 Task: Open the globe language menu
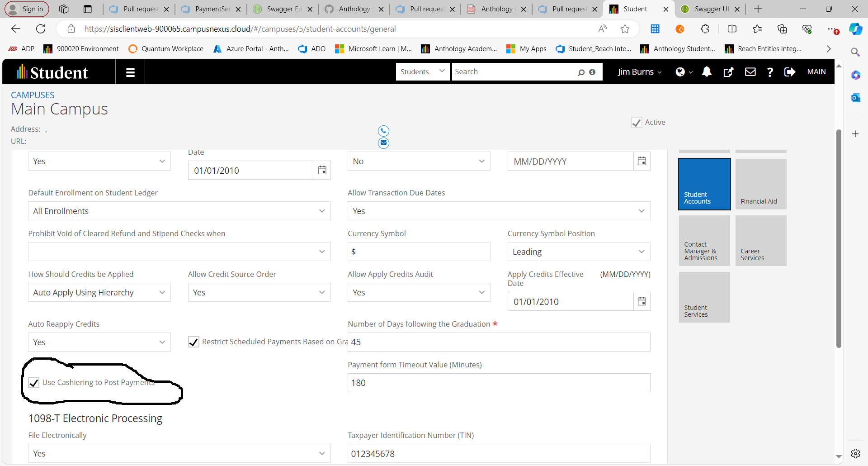(684, 72)
